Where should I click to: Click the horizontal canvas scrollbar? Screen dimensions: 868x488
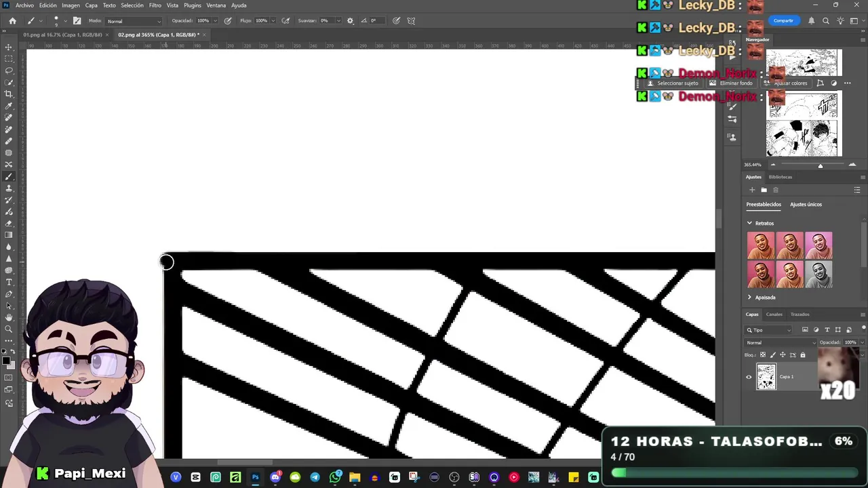point(245,462)
